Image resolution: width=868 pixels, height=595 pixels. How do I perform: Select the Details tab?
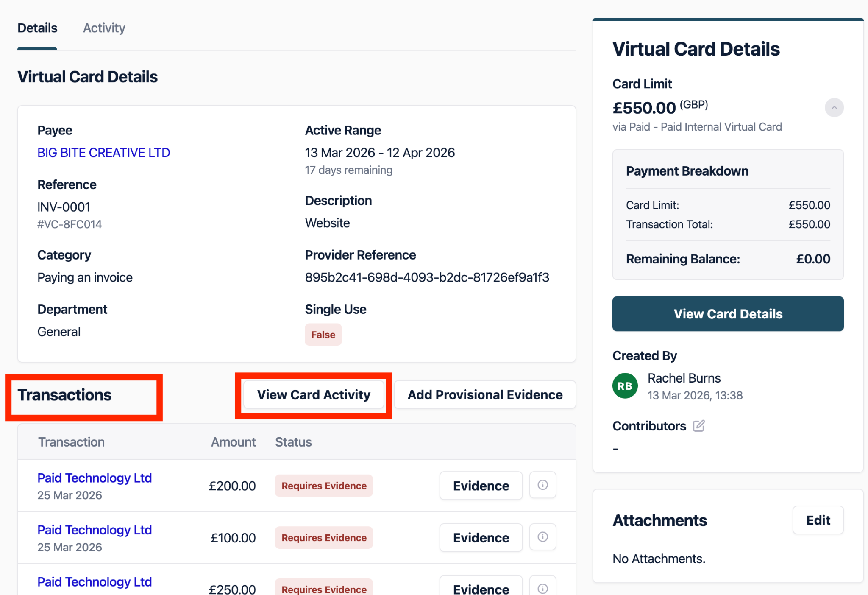tap(37, 28)
